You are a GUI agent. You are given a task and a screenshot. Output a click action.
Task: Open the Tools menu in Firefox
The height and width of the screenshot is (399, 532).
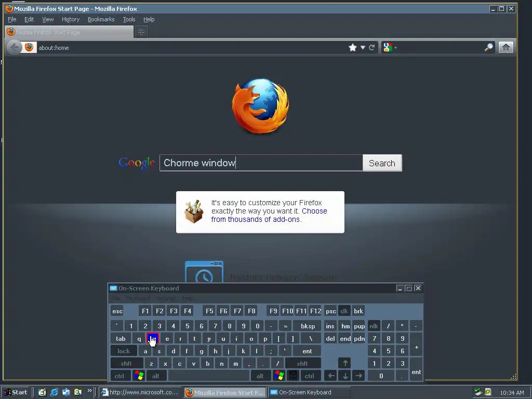tap(129, 19)
